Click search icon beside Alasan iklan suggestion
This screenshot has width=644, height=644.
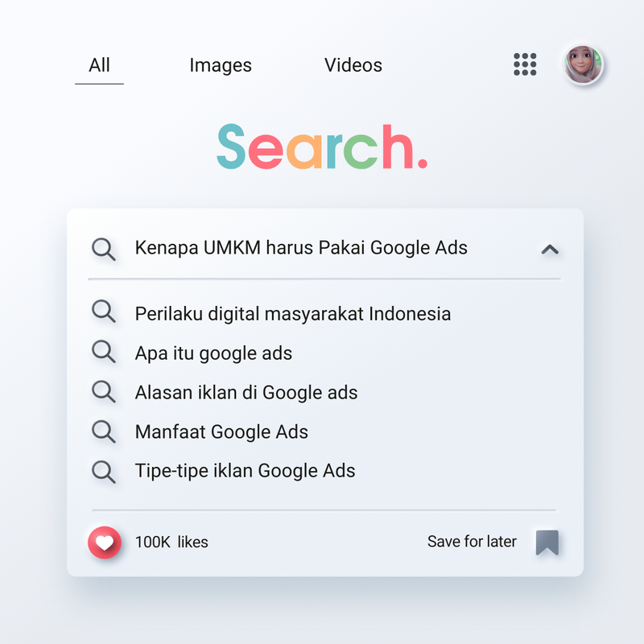[104, 391]
